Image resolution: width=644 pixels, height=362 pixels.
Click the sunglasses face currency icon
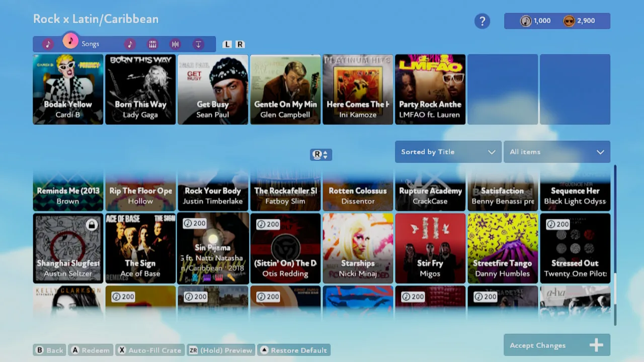569,21
